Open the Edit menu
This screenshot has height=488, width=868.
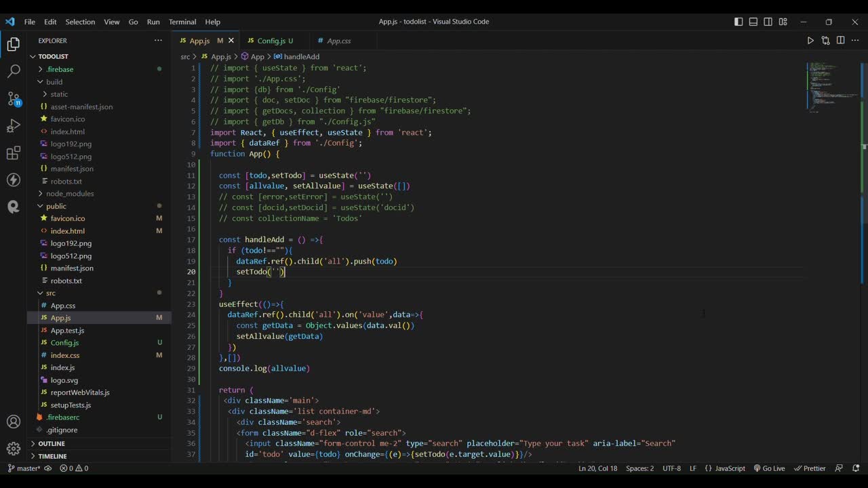click(x=50, y=22)
